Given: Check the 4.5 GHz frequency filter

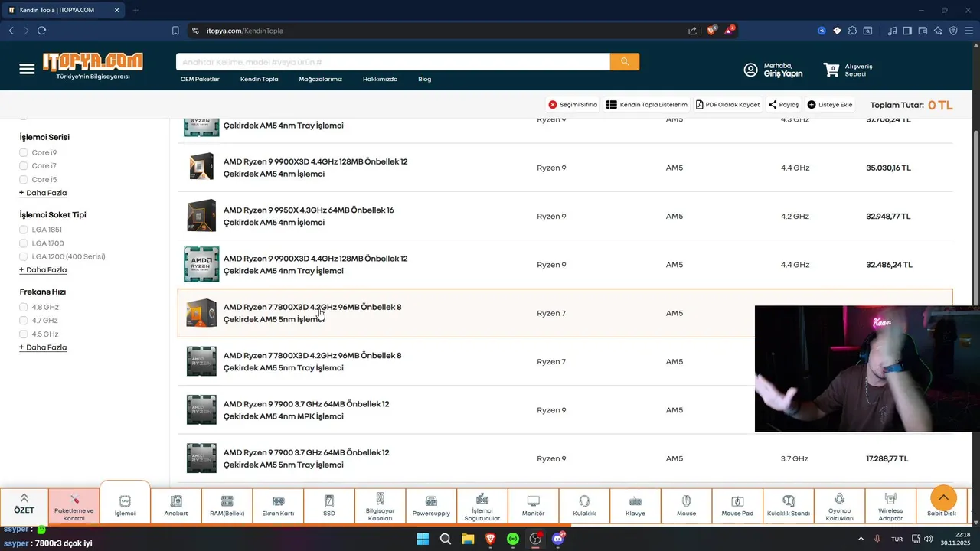Looking at the screenshot, I should point(24,334).
